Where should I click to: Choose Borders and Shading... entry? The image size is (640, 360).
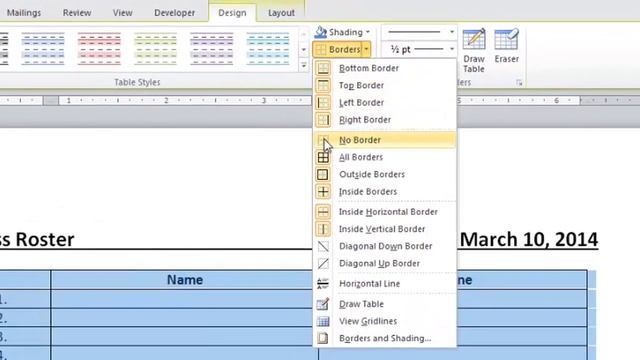385,338
